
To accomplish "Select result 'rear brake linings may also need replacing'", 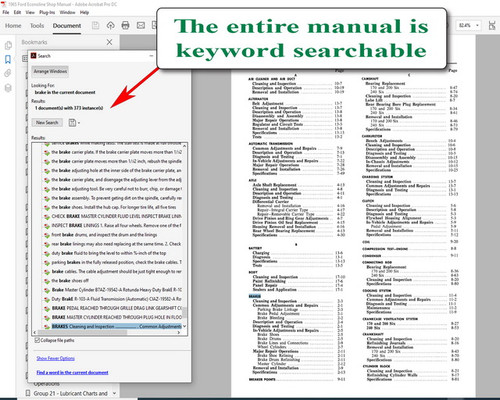I will [116, 244].
